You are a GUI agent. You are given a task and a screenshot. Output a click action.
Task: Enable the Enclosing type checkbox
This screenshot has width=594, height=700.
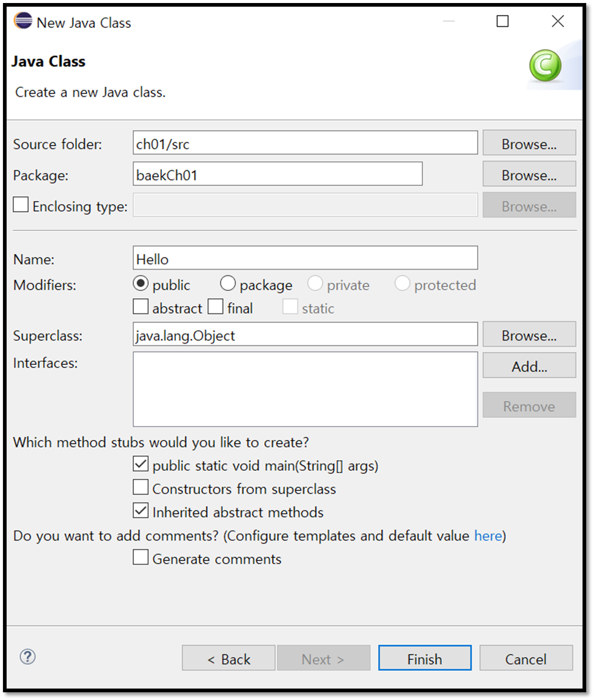coord(21,205)
